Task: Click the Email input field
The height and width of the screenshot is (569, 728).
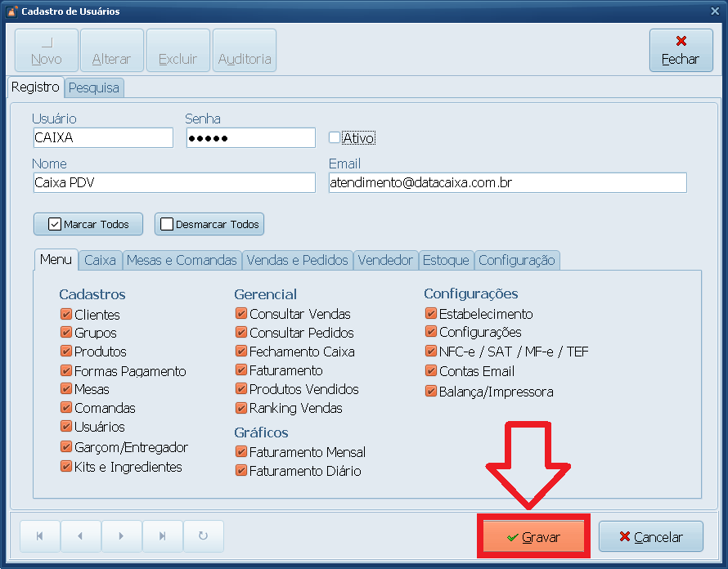Action: coord(507,183)
